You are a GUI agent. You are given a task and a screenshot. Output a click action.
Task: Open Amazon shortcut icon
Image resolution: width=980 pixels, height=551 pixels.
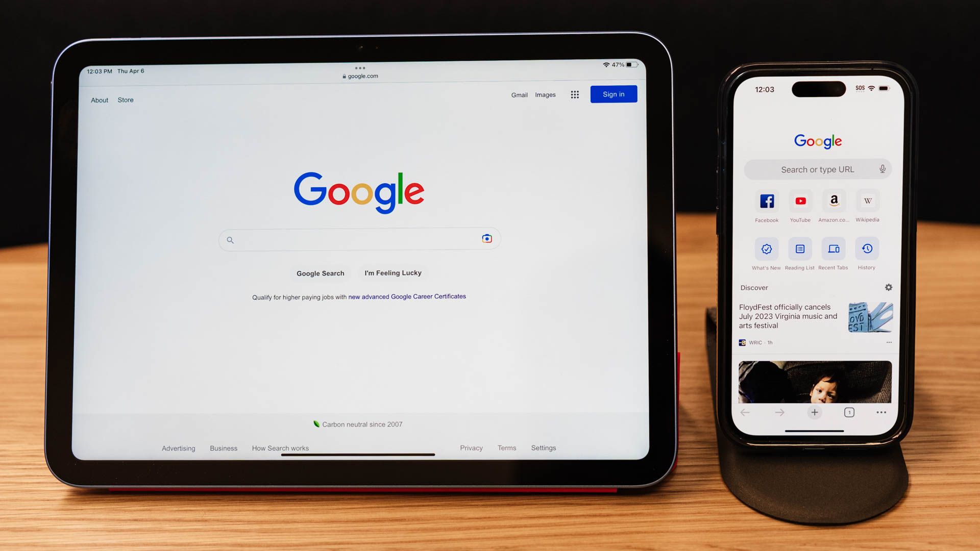[x=834, y=201]
